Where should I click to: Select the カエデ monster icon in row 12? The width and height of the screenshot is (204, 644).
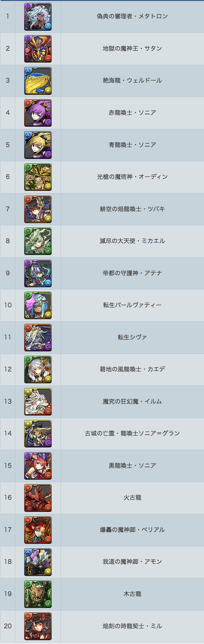pyautogui.click(x=38, y=369)
